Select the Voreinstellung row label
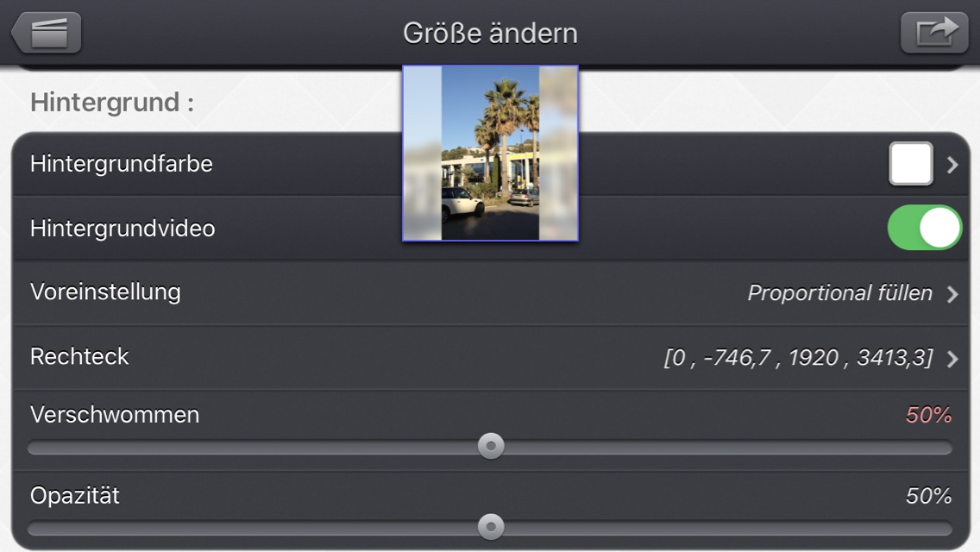The height and width of the screenshot is (552, 980). pos(105,292)
